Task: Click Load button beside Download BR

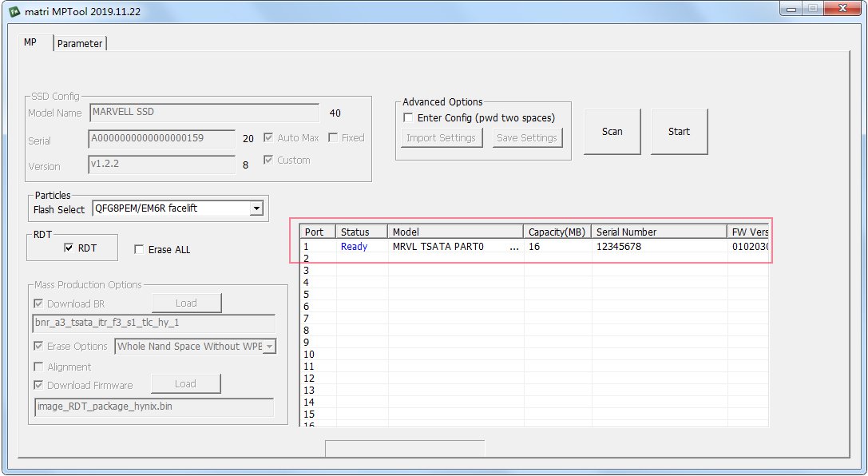Action: pyautogui.click(x=187, y=303)
